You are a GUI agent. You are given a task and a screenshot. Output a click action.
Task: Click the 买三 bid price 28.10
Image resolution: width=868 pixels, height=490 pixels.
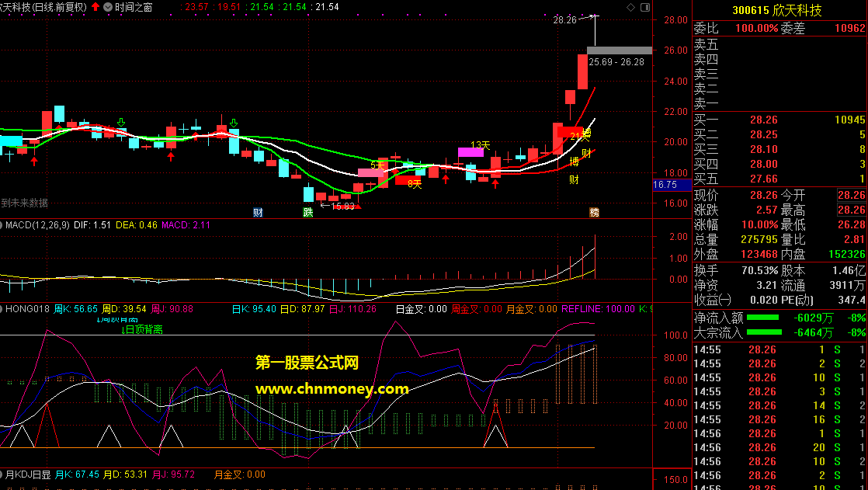click(x=764, y=150)
